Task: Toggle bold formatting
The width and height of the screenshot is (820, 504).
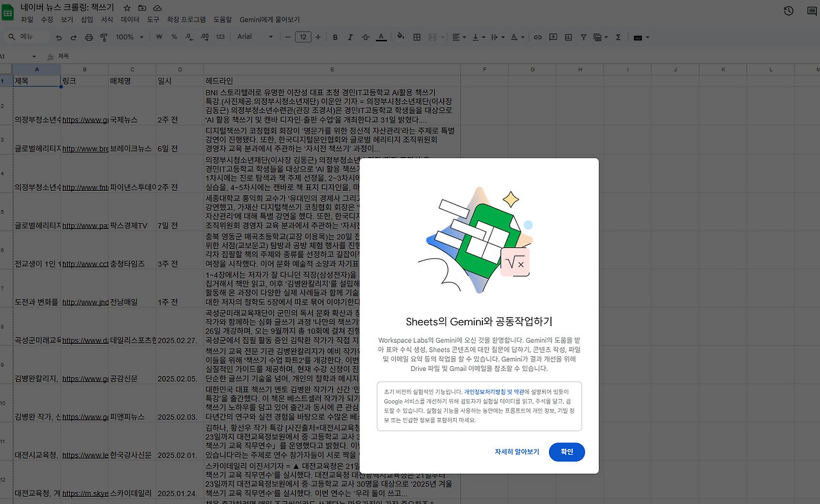Action: (x=334, y=37)
